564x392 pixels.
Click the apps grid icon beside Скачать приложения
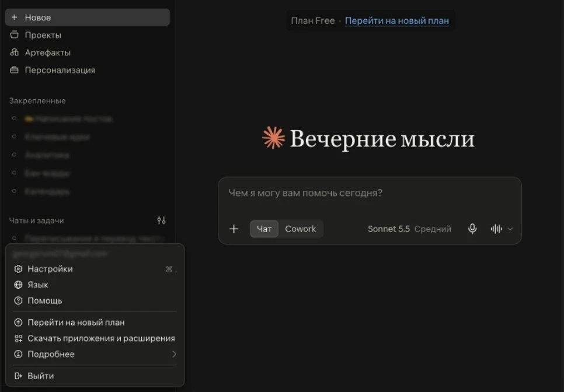[x=18, y=338]
